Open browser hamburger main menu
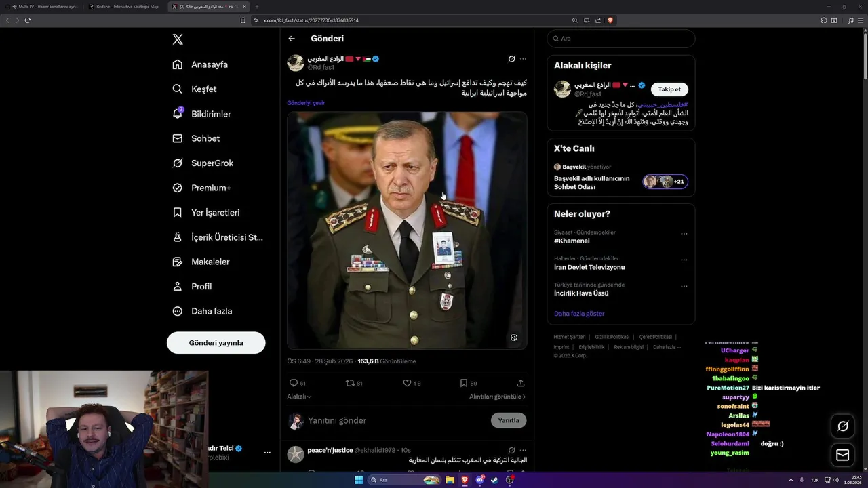 pyautogui.click(x=861, y=20)
